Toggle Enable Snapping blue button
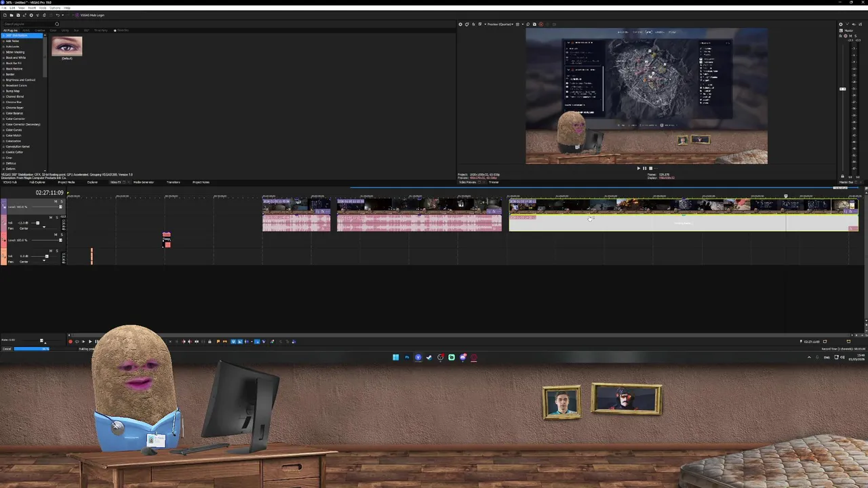Screen dimensions: 868x488 point(233,342)
